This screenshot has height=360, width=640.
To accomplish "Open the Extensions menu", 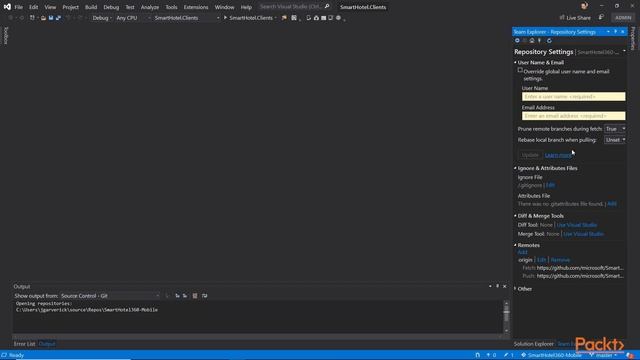I will tap(196, 7).
